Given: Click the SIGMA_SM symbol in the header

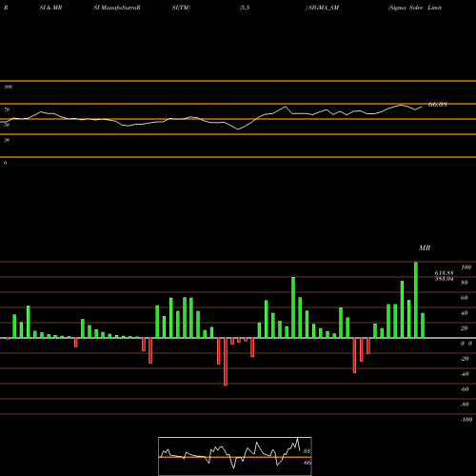Looking at the screenshot, I should click(x=324, y=8).
